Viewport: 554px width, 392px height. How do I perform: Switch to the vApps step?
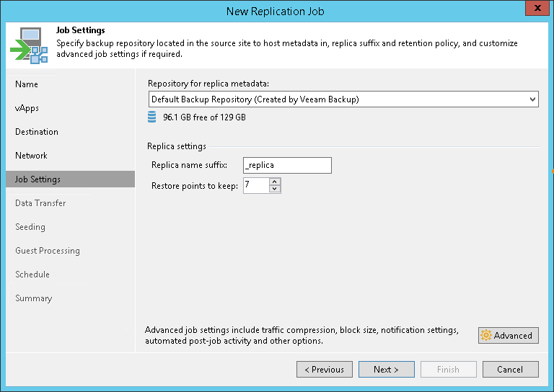pos(27,108)
